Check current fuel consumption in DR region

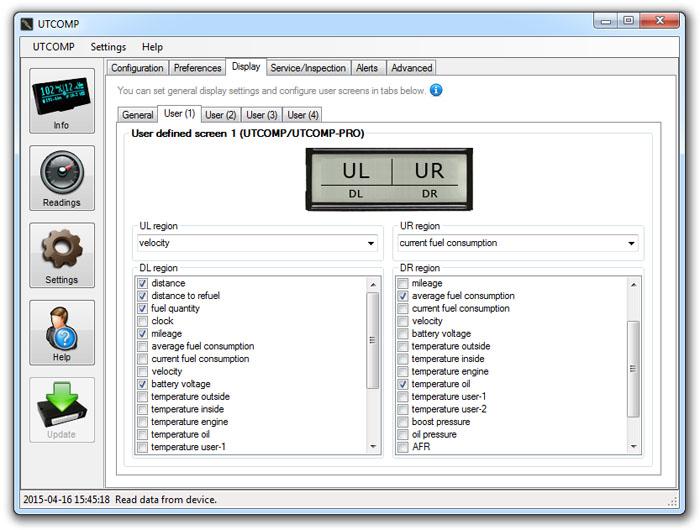(403, 308)
